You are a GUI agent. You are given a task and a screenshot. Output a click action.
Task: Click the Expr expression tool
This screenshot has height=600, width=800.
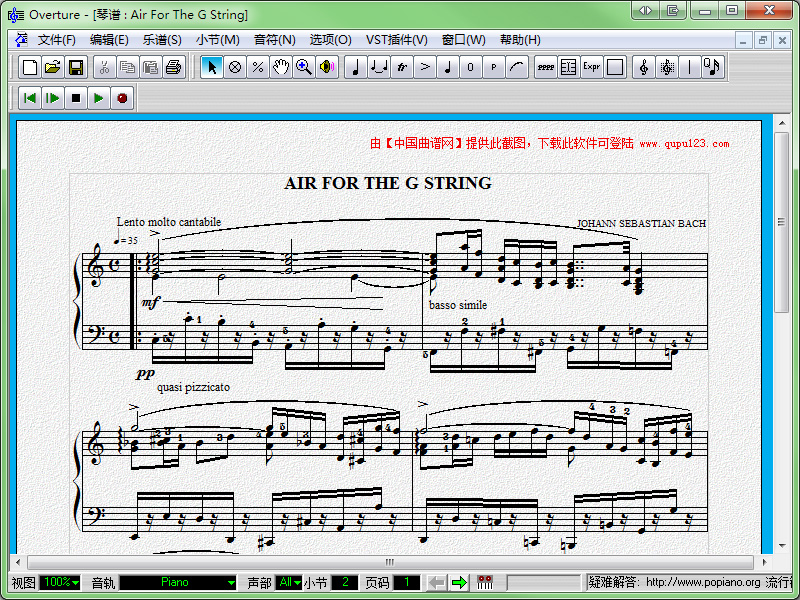[591, 67]
